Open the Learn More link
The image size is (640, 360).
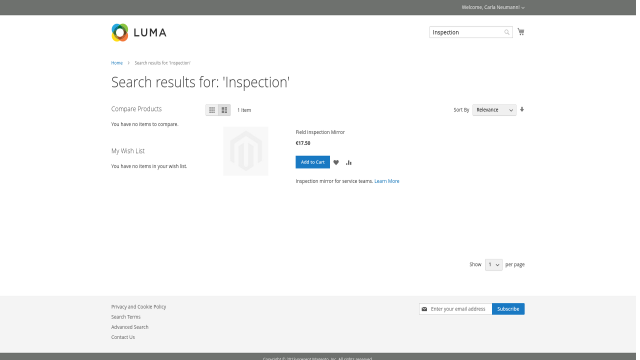(387, 181)
